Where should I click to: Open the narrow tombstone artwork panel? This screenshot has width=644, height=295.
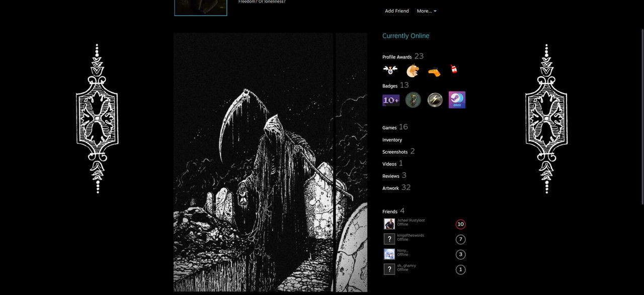tap(352, 162)
